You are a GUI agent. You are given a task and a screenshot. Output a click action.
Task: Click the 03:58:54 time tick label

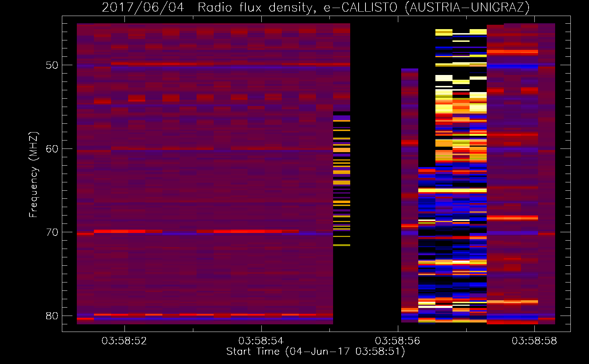coord(261,341)
